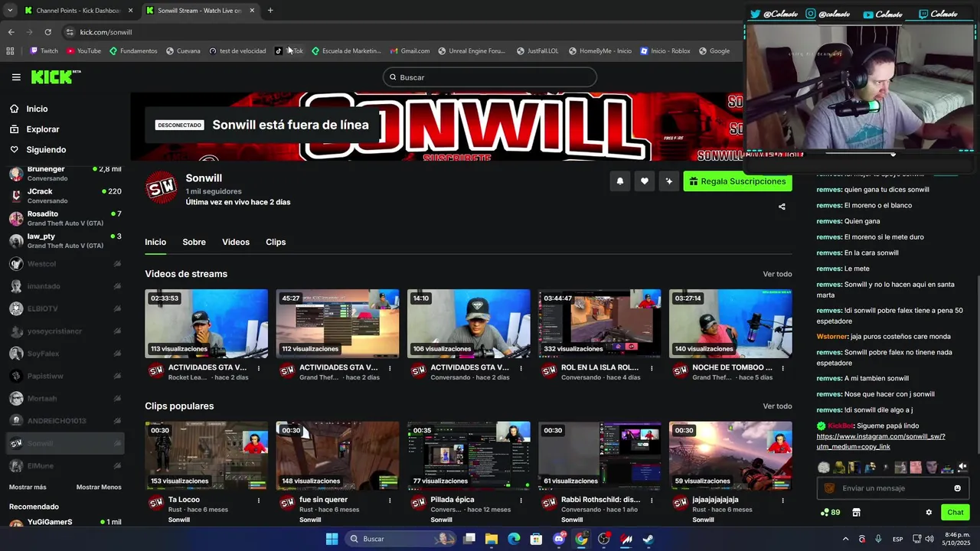Open the 03:44:47 ROL EN LA ISLA thumbnail
This screenshot has width=980, height=551.
pyautogui.click(x=599, y=324)
